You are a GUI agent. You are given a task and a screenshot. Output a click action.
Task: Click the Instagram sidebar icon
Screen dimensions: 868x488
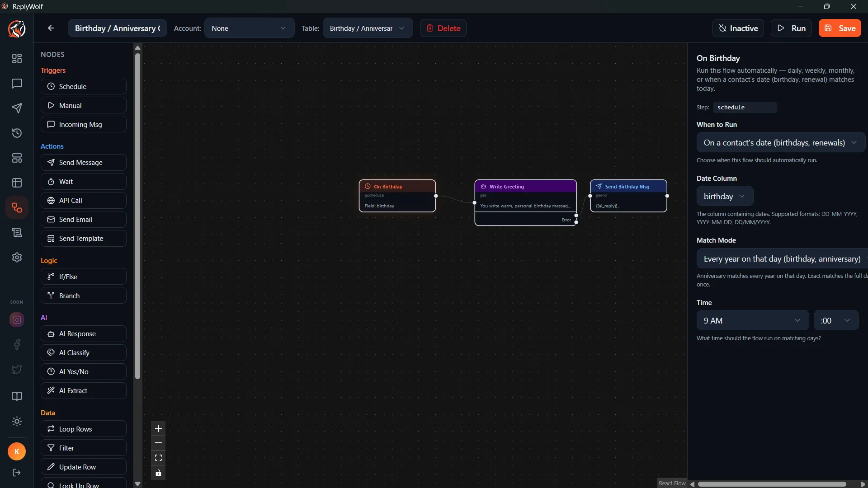(x=17, y=320)
